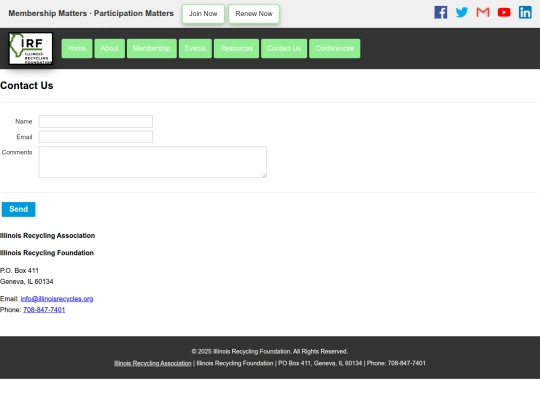Click the 'Membership Matters · Participation Matters' tagline
540x405 pixels.
[91, 13]
